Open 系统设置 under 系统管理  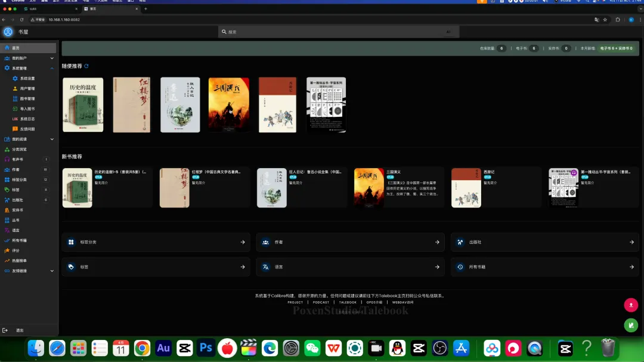(29, 79)
